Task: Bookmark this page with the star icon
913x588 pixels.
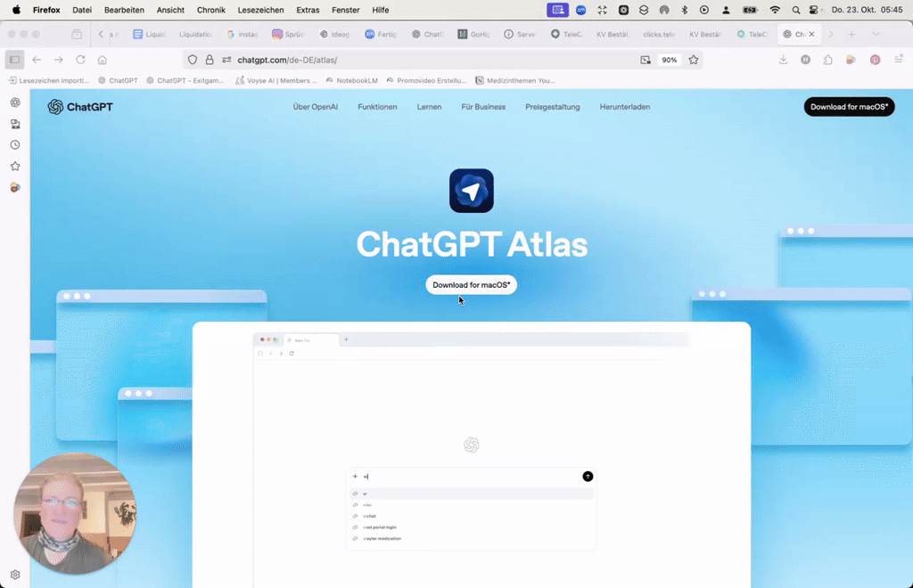Action: [x=692, y=60]
